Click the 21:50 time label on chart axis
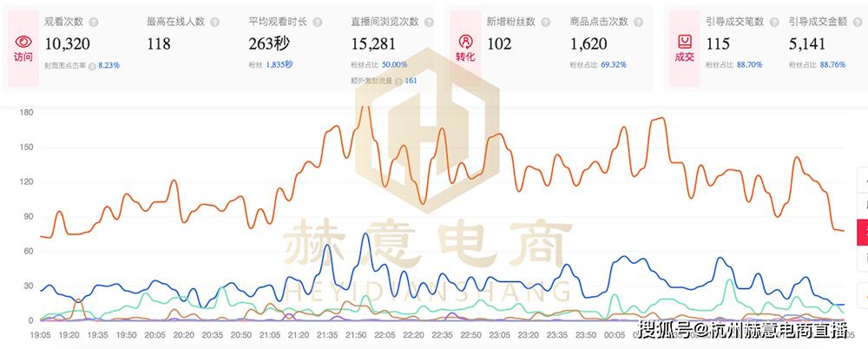The image size is (868, 349). click(354, 334)
